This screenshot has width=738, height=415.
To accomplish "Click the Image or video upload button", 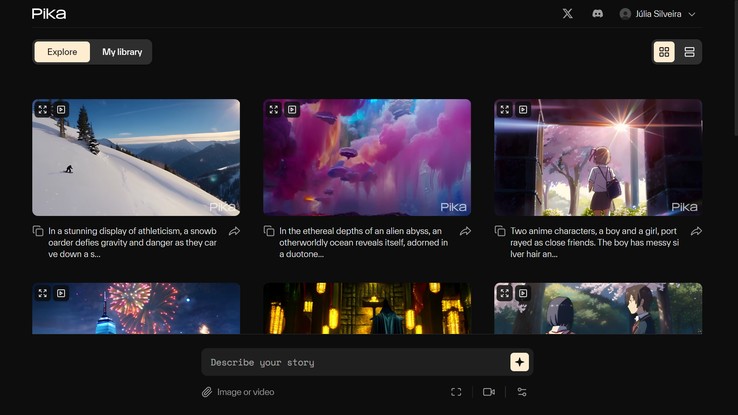I will coord(245,392).
